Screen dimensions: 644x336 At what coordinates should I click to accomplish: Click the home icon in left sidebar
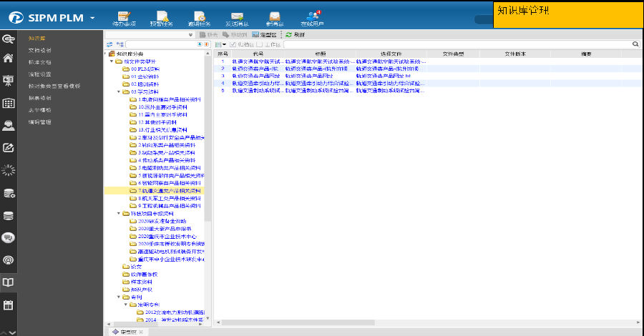coord(9,59)
